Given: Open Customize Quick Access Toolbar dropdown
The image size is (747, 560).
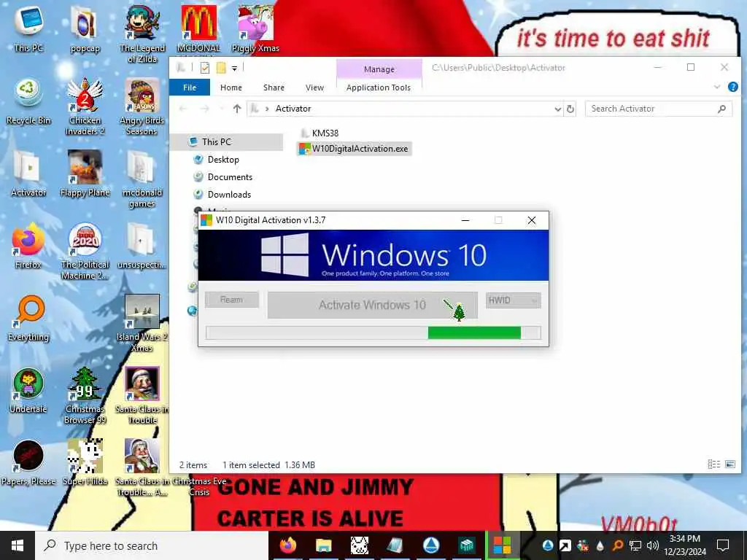Looking at the screenshot, I should 234,69.
